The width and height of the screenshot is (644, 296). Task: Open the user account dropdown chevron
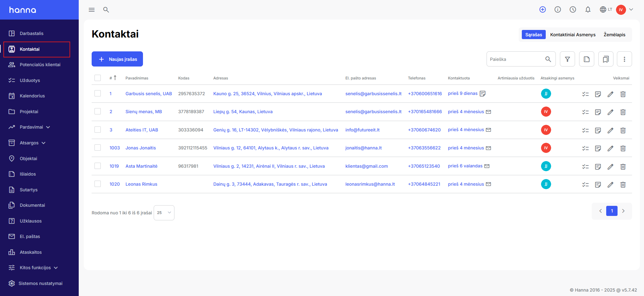[x=631, y=9]
